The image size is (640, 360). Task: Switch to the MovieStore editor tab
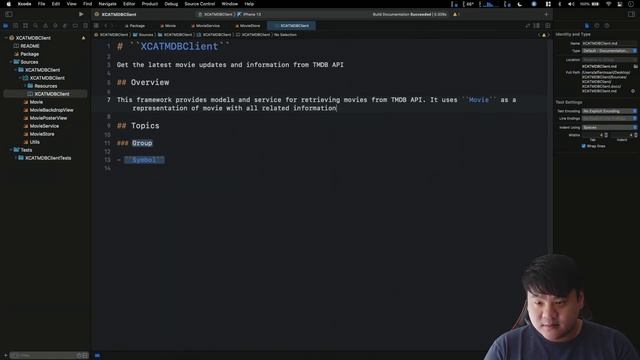point(247,26)
